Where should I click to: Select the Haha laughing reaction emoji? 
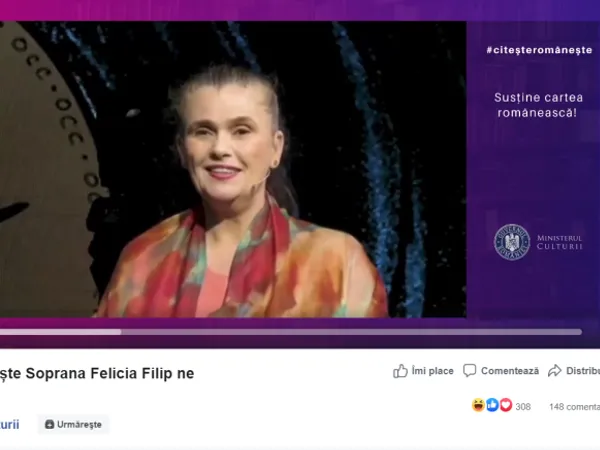[x=478, y=405]
